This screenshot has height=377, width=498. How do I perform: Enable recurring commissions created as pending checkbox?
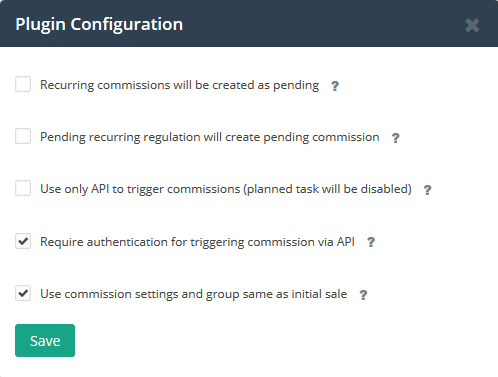pos(23,84)
